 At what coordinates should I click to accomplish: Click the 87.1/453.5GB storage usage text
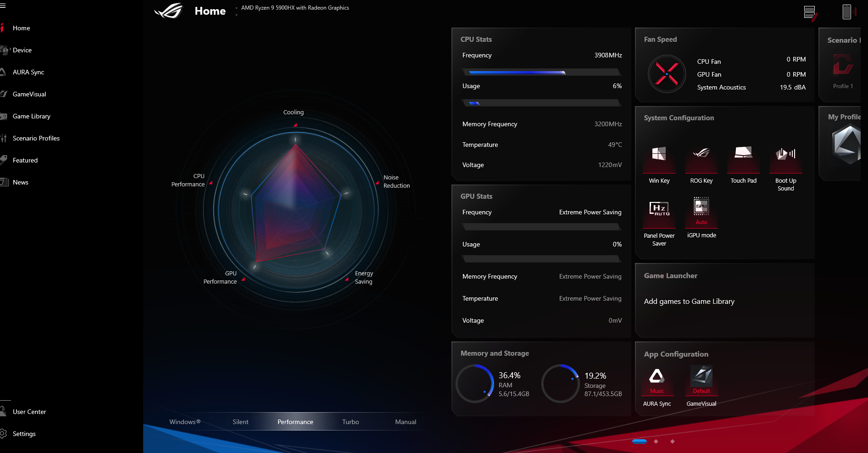coord(603,394)
